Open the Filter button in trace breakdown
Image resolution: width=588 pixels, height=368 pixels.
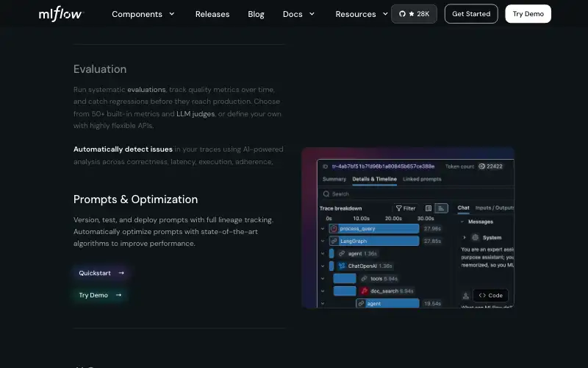coord(406,208)
